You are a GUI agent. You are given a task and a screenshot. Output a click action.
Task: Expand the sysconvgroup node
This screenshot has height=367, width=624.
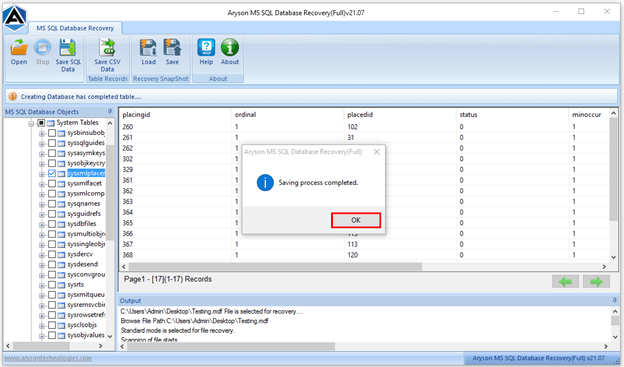click(42, 275)
